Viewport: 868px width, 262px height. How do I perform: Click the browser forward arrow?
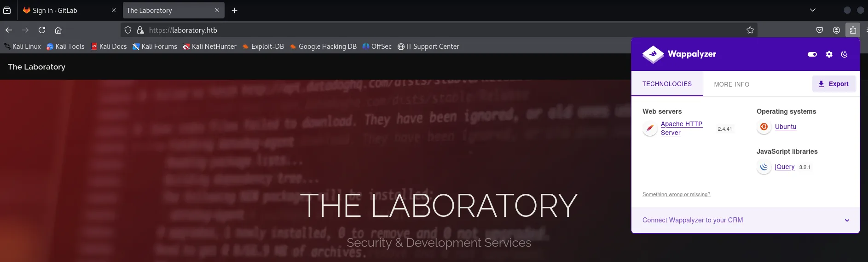[25, 30]
